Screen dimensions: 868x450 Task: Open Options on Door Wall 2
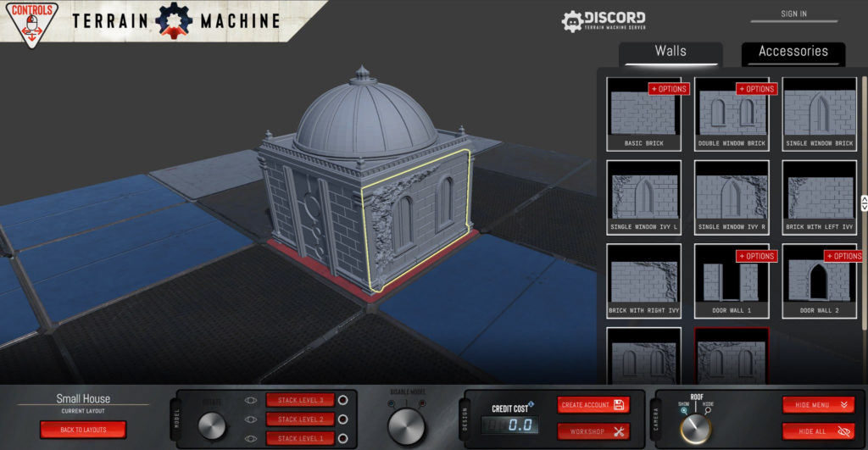[x=844, y=256]
